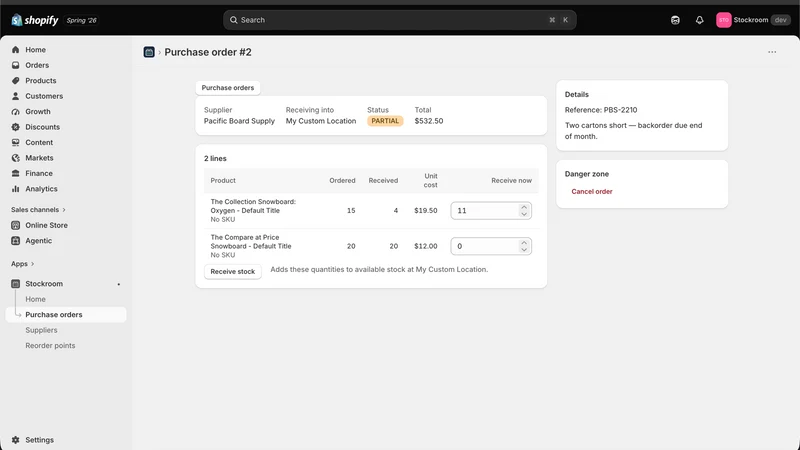Open Suppliers in Stockroom menu
This screenshot has width=800, height=450.
41,330
